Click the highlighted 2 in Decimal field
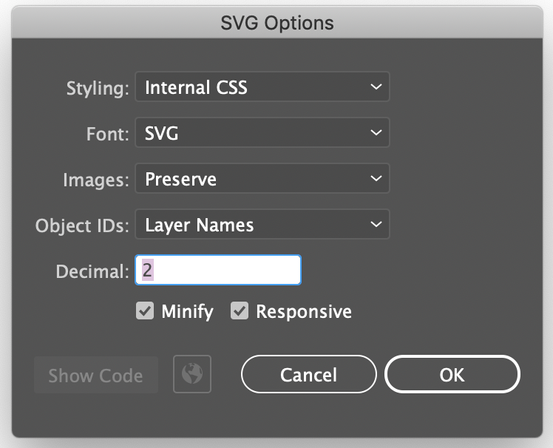This screenshot has width=553, height=448. [x=147, y=270]
